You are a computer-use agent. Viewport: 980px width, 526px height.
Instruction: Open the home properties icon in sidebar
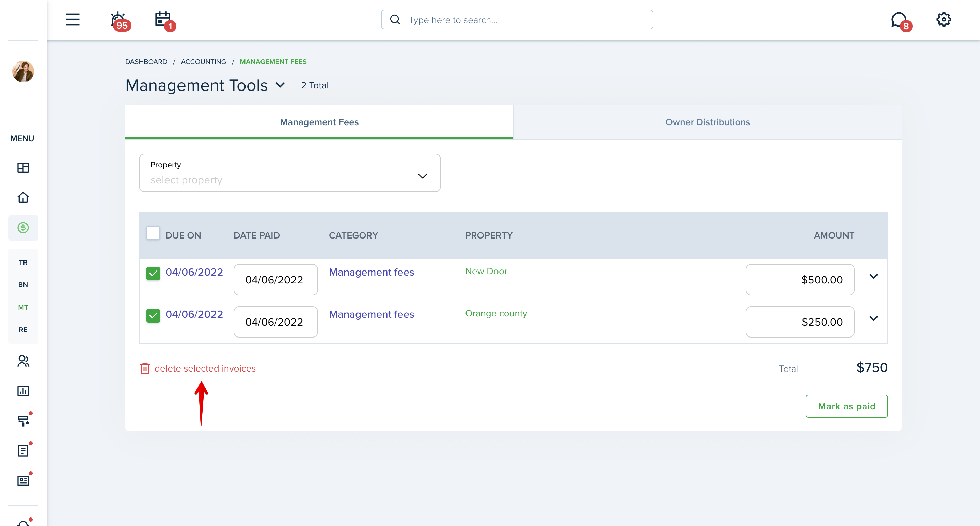point(23,197)
